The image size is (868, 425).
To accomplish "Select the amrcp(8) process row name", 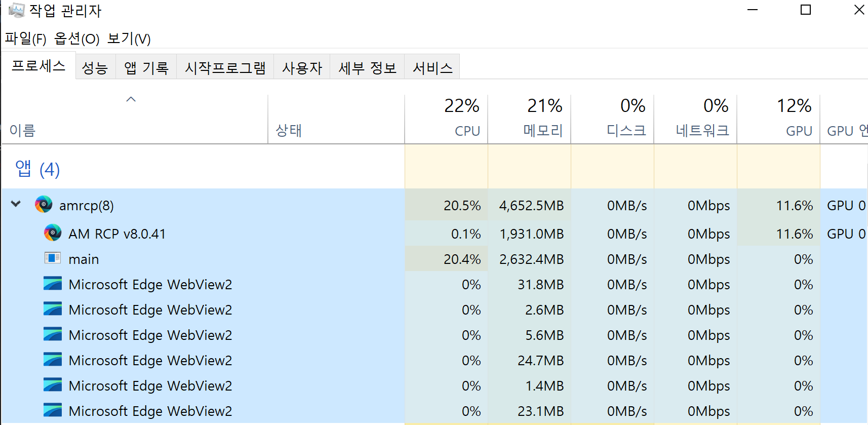I will (86, 205).
